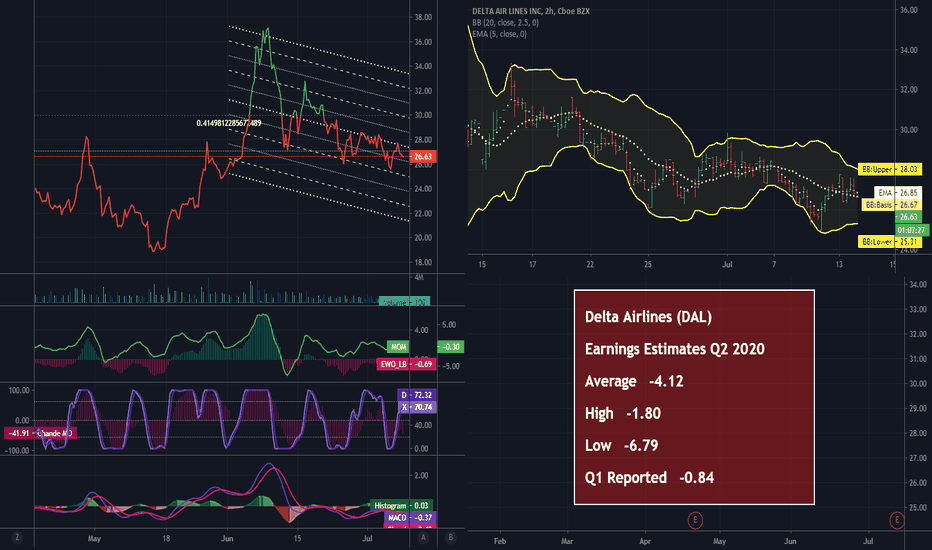
Task: Click the EMA 26.85 price label
Action: tap(898, 193)
